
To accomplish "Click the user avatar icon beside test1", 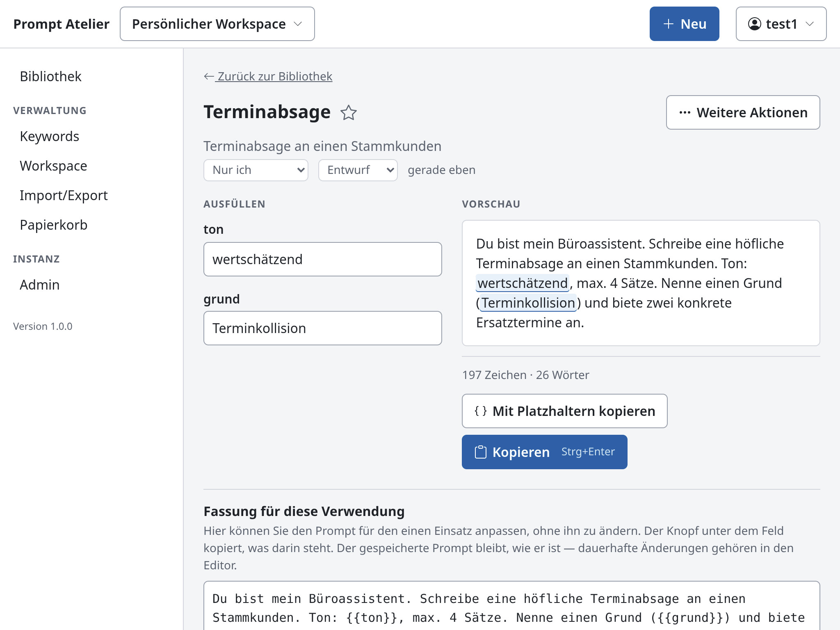I will [755, 24].
